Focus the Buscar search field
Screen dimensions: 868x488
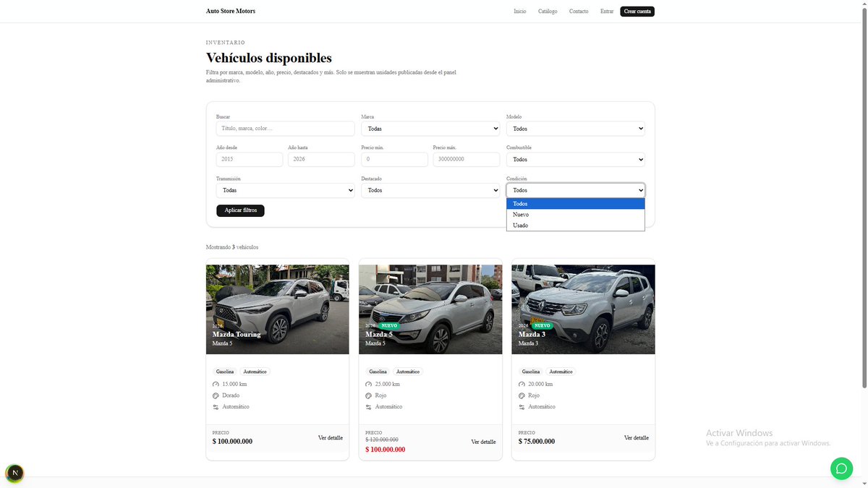tap(285, 129)
